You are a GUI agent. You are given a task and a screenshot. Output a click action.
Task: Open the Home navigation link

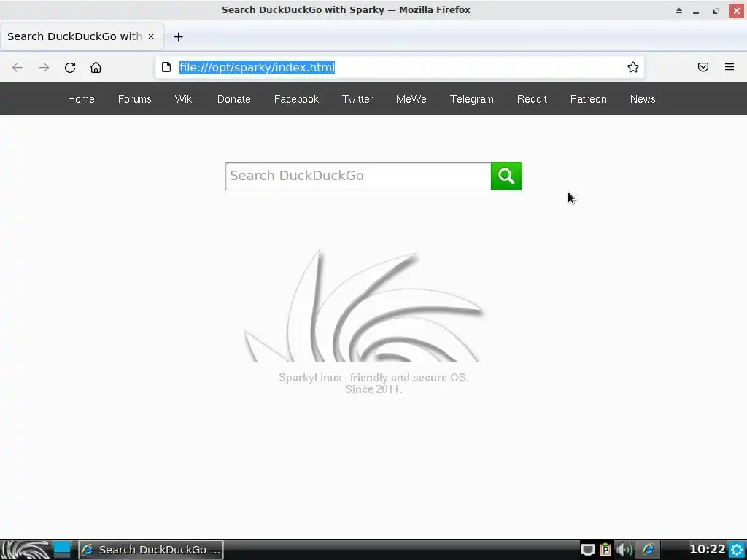[x=81, y=99]
